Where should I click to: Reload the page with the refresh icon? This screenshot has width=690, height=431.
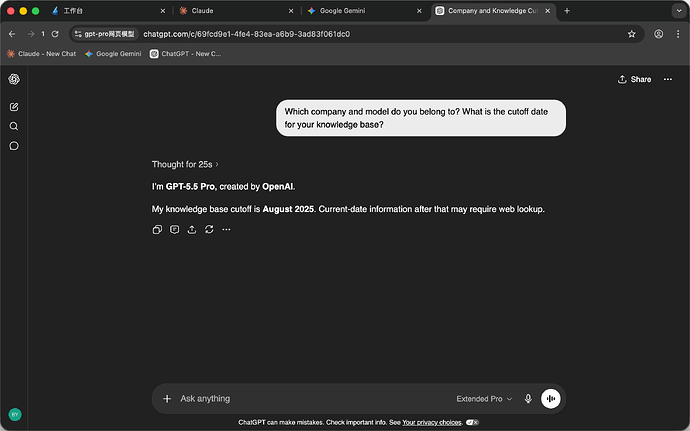(55, 34)
